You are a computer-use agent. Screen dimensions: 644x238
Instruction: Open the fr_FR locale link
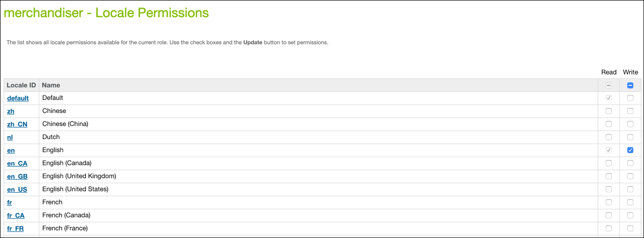(16, 228)
